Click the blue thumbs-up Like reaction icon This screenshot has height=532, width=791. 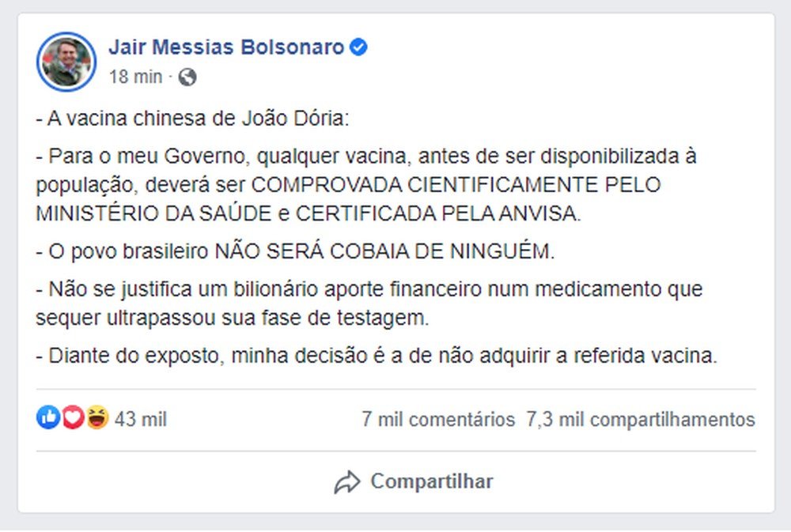point(47,418)
